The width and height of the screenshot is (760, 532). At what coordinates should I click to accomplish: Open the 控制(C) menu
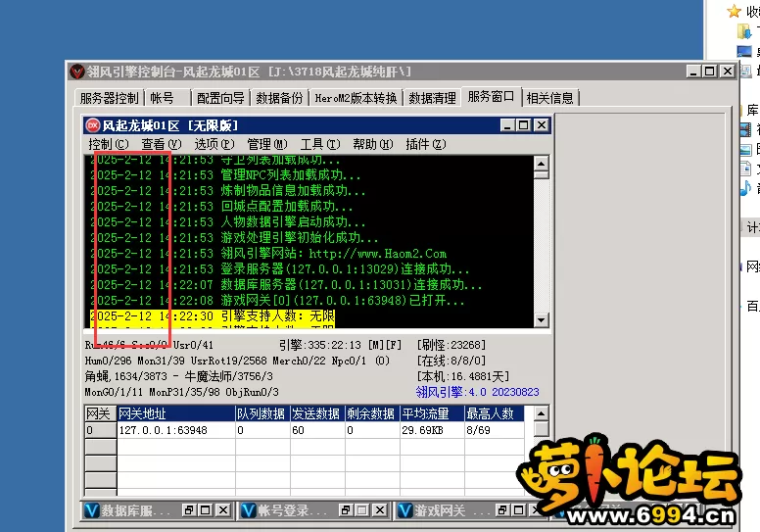[x=109, y=144]
